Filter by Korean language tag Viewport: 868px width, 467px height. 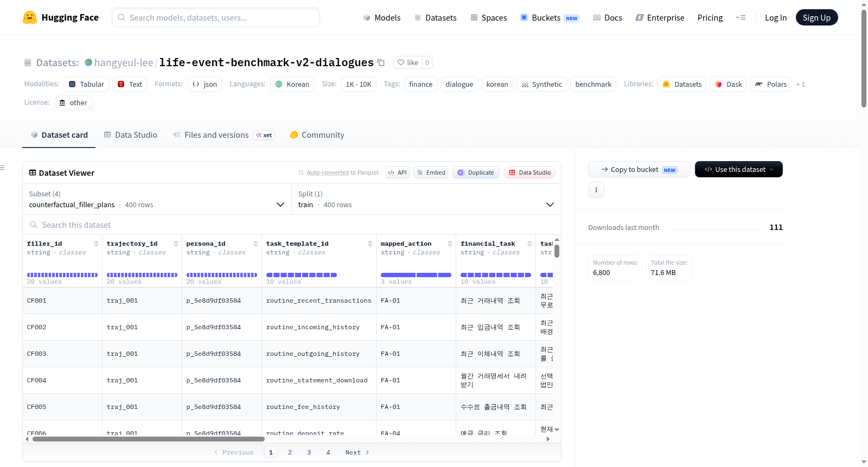coord(292,84)
